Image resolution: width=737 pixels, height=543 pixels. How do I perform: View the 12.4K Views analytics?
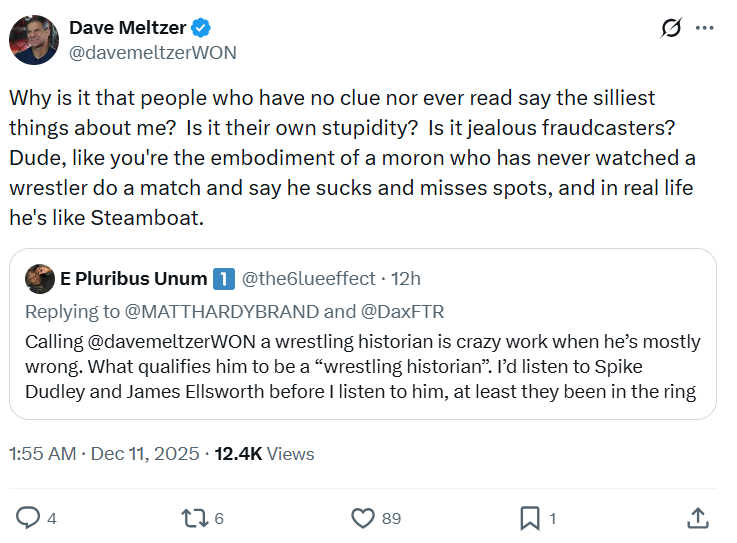267,453
